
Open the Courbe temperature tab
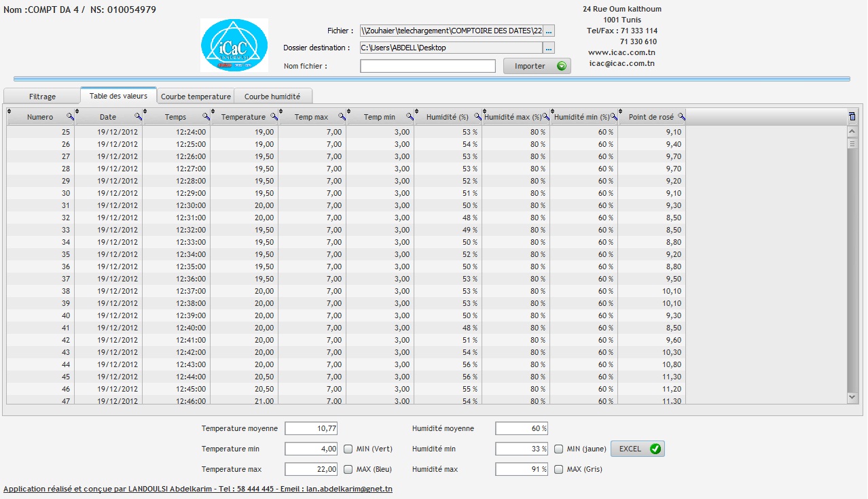[196, 97]
